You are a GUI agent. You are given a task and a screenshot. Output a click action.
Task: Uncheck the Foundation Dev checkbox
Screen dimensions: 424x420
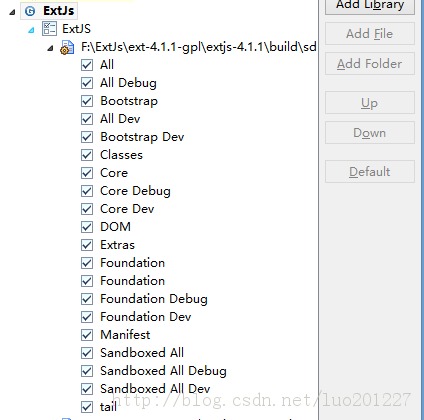tap(87, 317)
